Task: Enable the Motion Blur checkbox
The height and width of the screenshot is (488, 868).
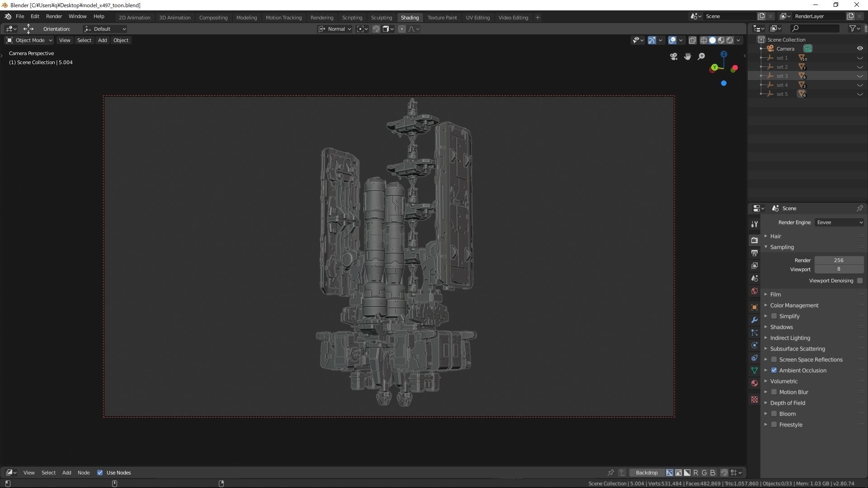Action: click(x=774, y=392)
